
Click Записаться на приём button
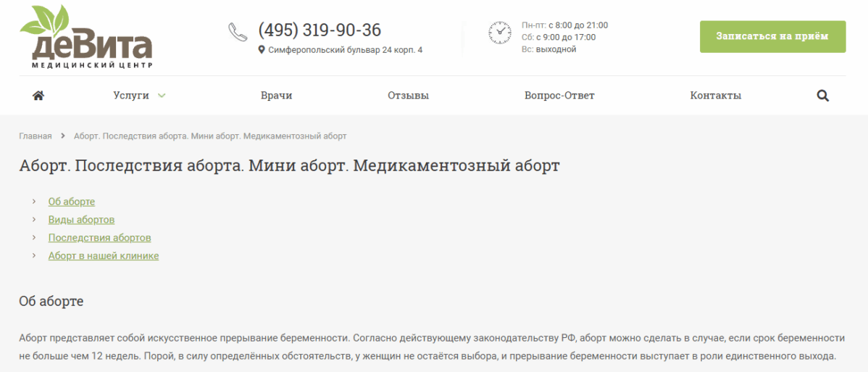click(x=773, y=36)
